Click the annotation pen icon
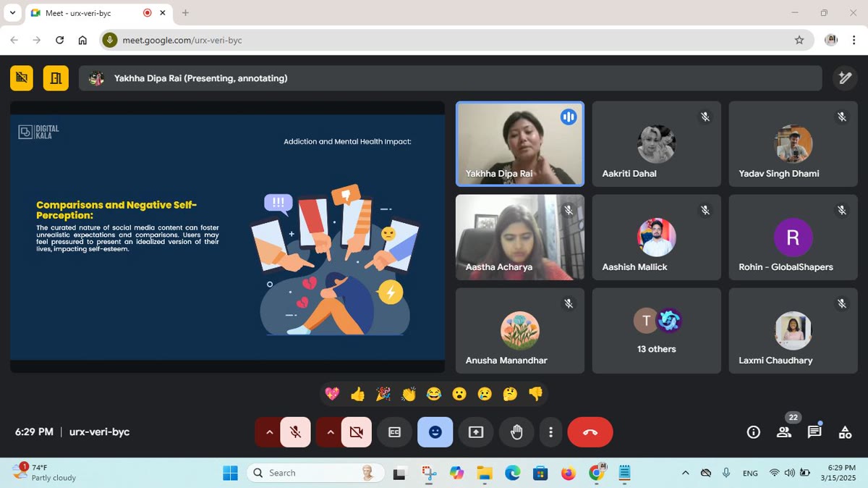Image resolution: width=868 pixels, height=488 pixels. [x=844, y=78]
